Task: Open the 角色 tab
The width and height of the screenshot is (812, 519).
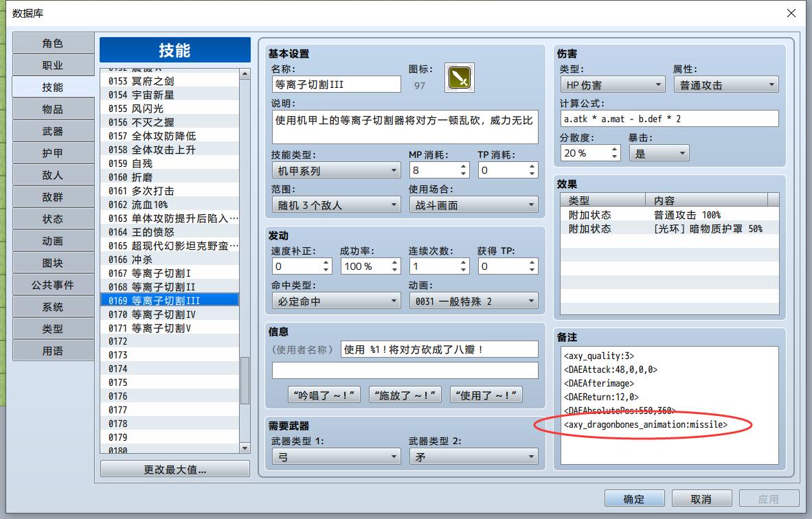Action: click(x=54, y=43)
